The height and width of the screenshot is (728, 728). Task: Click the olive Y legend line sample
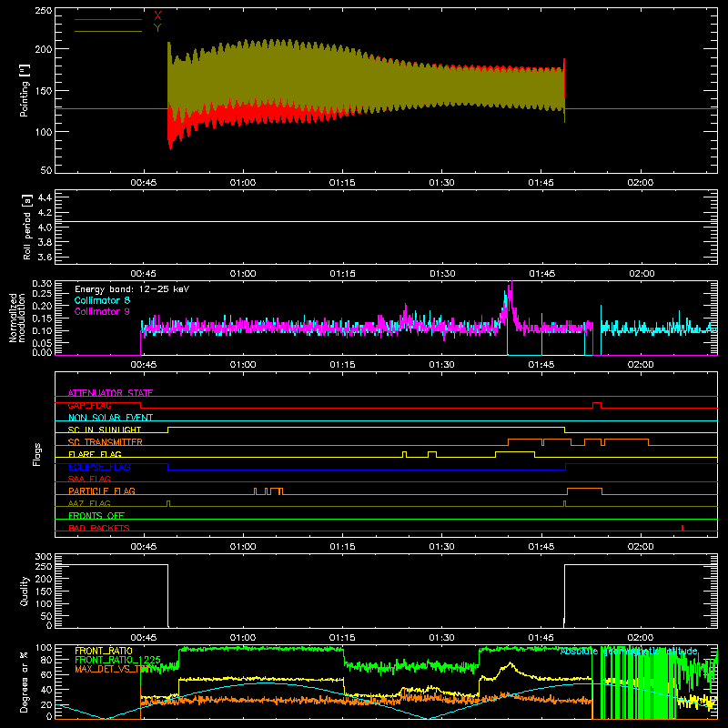(108, 31)
